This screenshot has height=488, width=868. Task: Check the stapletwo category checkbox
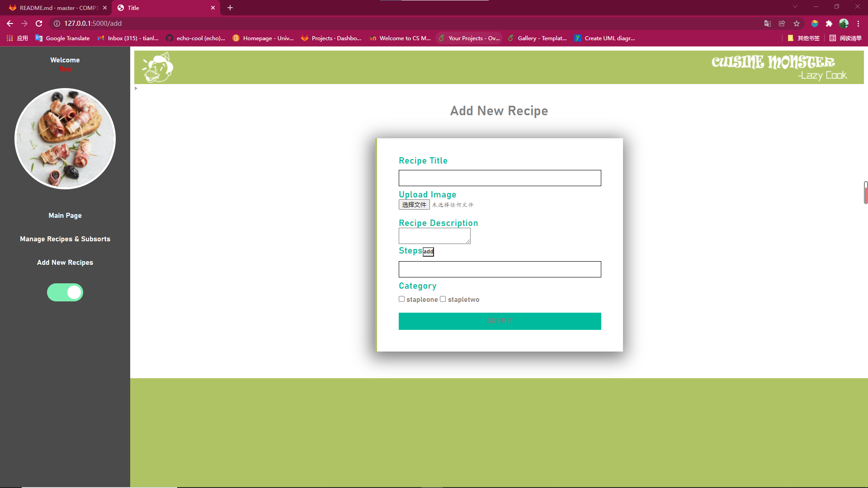[x=443, y=299]
